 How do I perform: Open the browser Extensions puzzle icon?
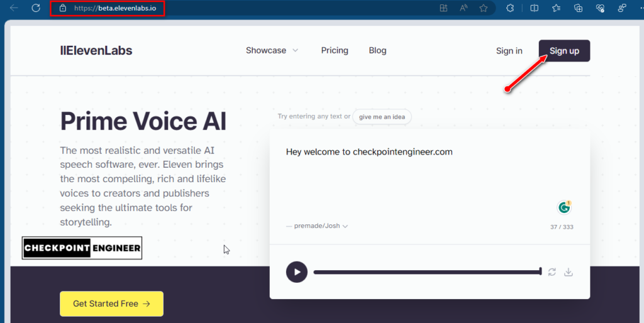tap(510, 8)
